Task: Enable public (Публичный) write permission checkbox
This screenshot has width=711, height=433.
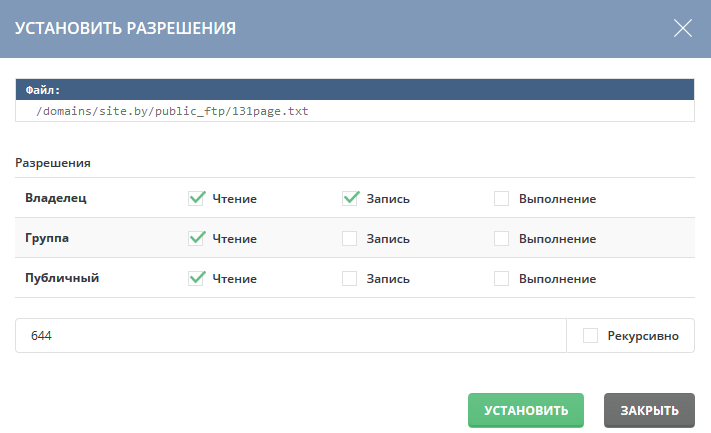Action: point(350,278)
